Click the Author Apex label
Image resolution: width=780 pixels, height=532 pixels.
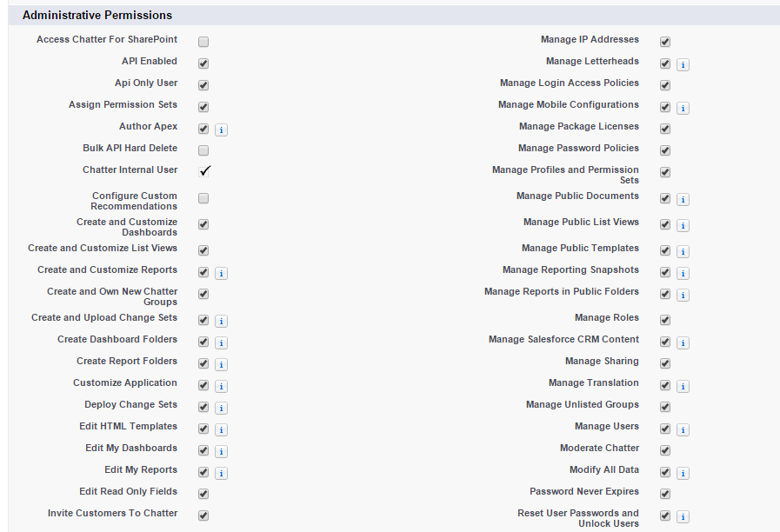point(148,126)
